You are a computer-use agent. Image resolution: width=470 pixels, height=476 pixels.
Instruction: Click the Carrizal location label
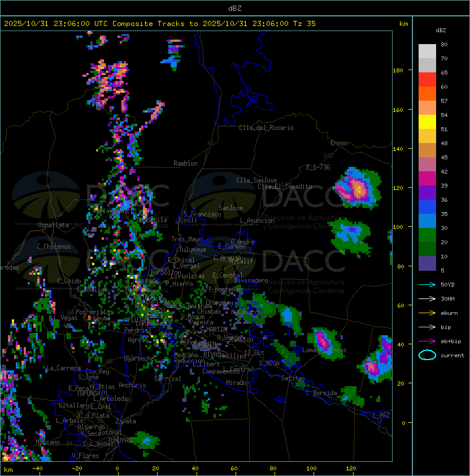coord(168,379)
